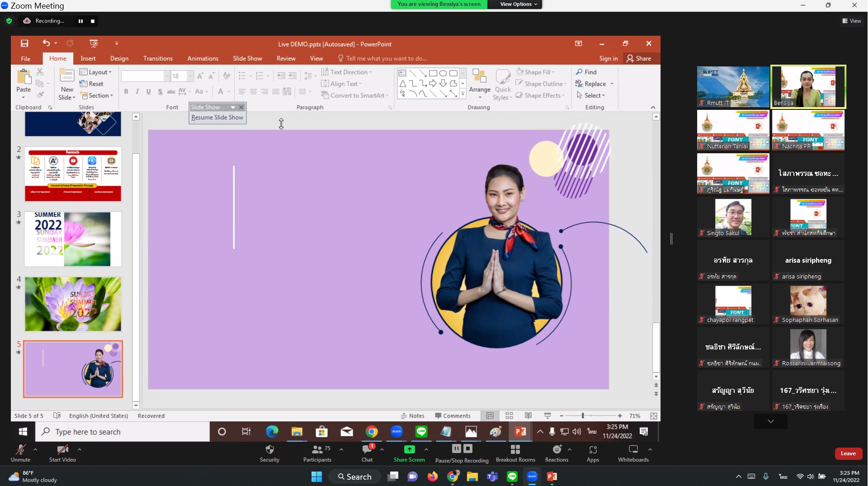Screen dimensions: 868x486
Task: Click the Slide Sorter view icon
Action: pos(509,415)
